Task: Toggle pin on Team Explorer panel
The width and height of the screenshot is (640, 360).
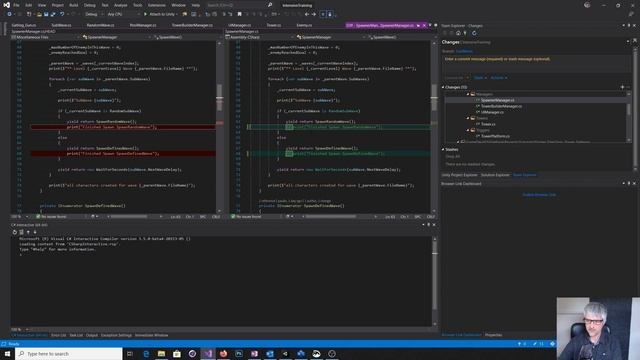Action: [x=629, y=26]
